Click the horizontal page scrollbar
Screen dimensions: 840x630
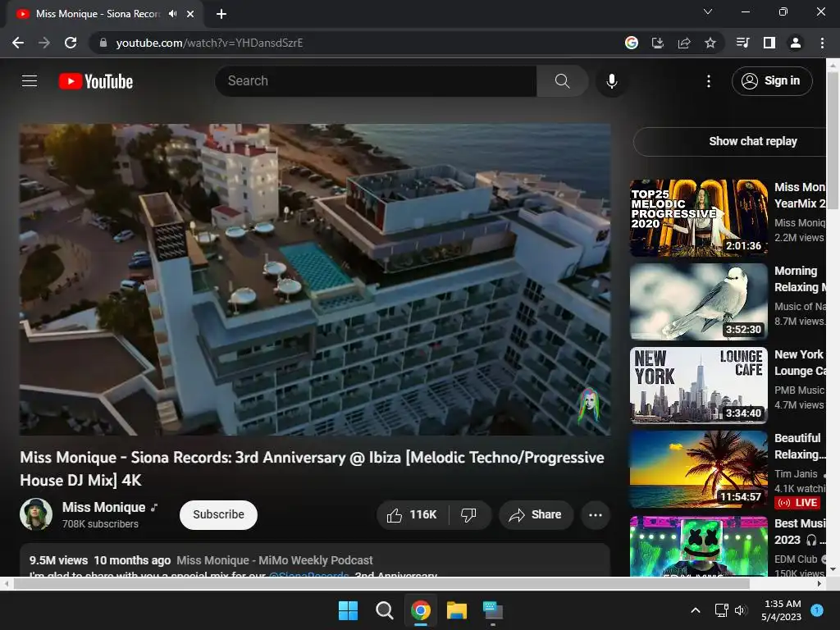pos(381,584)
